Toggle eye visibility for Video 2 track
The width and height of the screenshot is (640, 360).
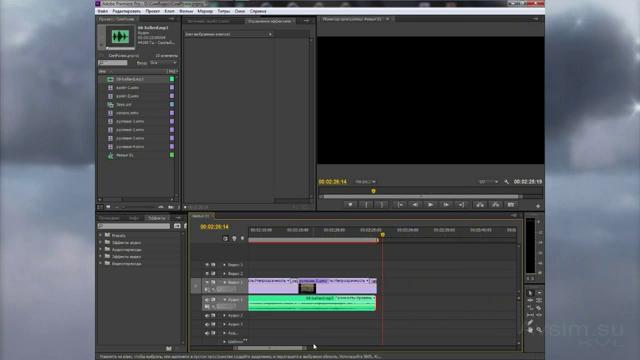click(207, 273)
